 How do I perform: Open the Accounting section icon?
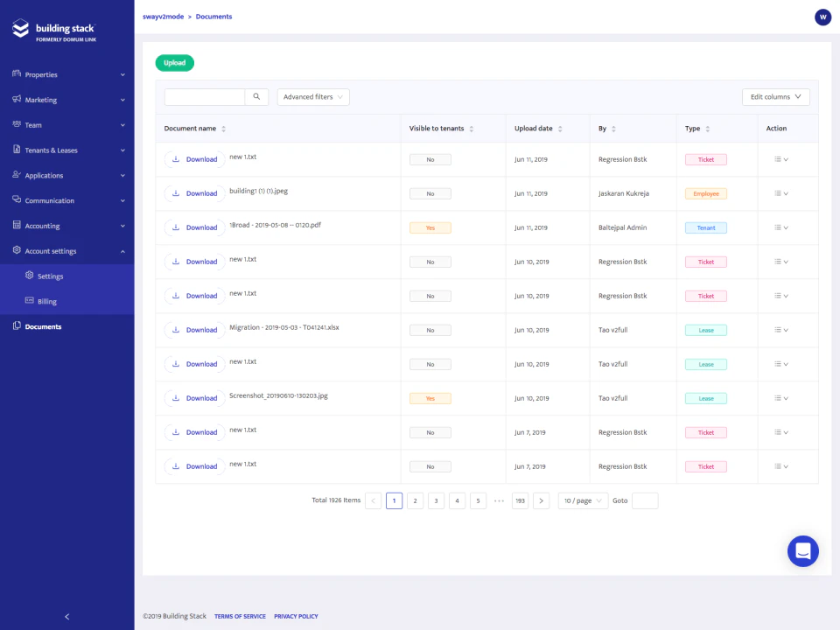[x=17, y=225]
